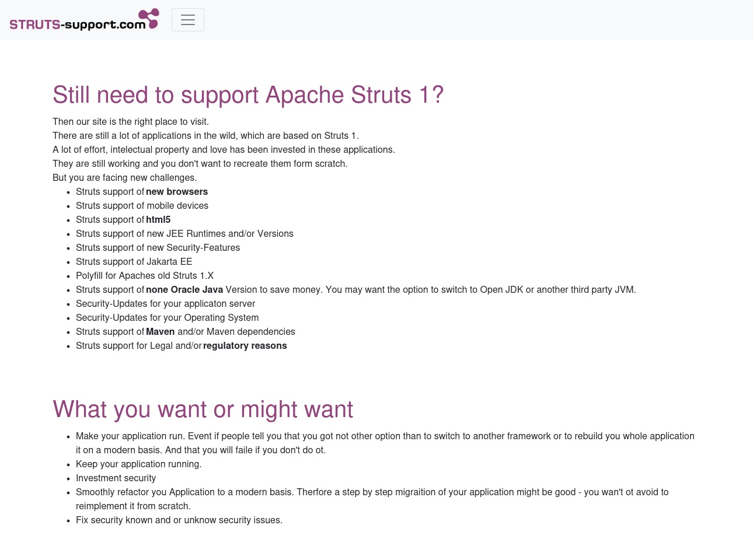
Task: Click 'Struts support of new JEE Runtimes and/or Versions'
Action: coord(184,233)
